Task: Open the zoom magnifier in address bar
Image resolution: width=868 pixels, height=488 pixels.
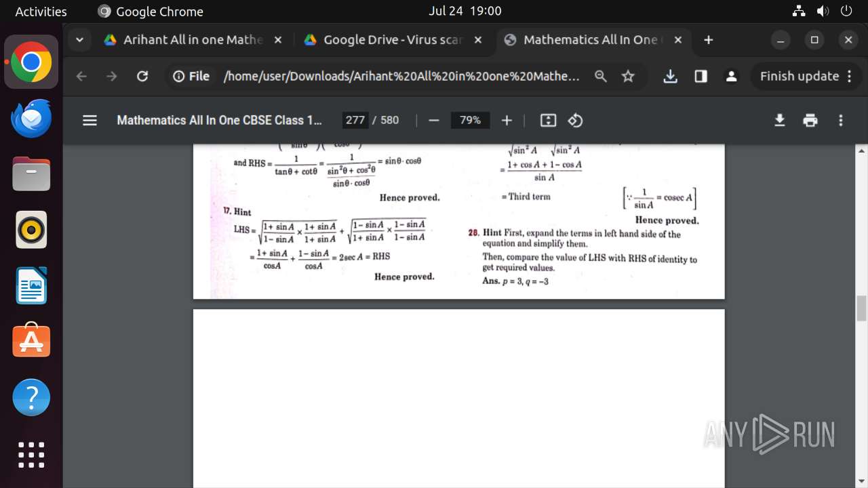Action: 601,77
